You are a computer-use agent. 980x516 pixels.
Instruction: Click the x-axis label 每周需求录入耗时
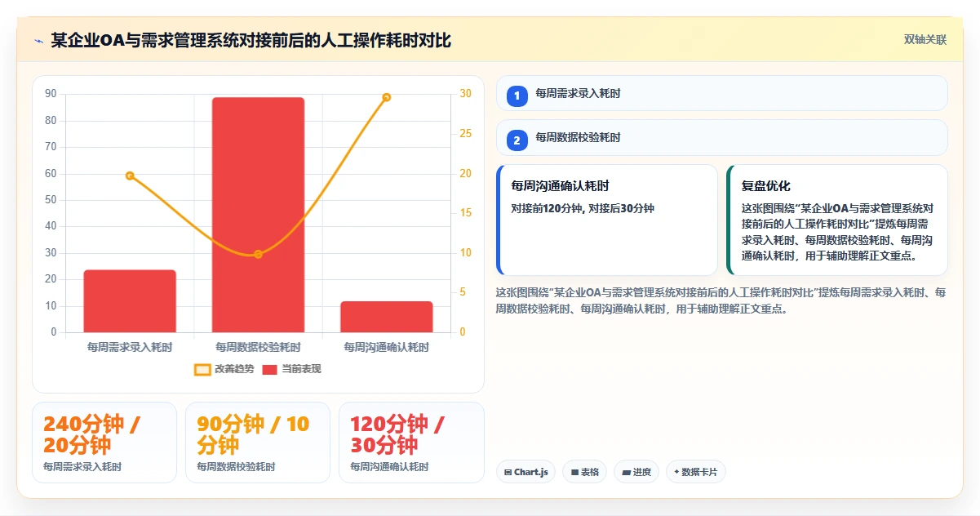coord(130,347)
